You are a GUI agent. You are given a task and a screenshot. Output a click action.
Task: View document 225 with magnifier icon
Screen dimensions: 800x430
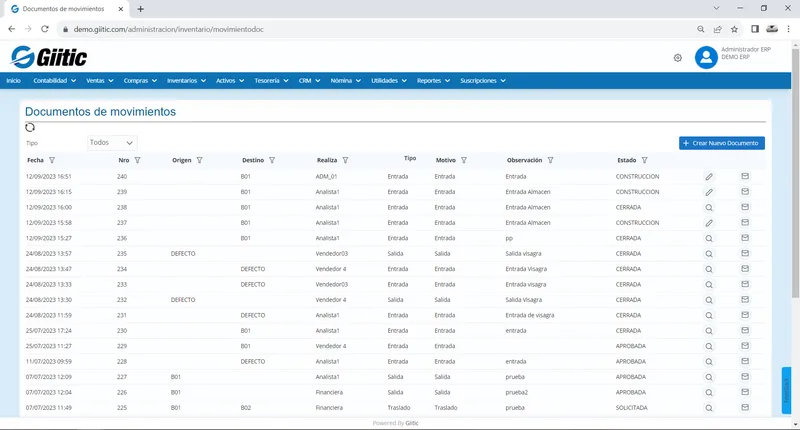709,408
